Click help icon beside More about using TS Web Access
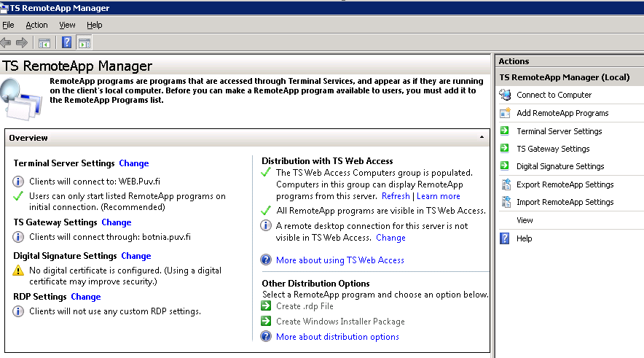This screenshot has width=644, height=358. pyautogui.click(x=266, y=260)
